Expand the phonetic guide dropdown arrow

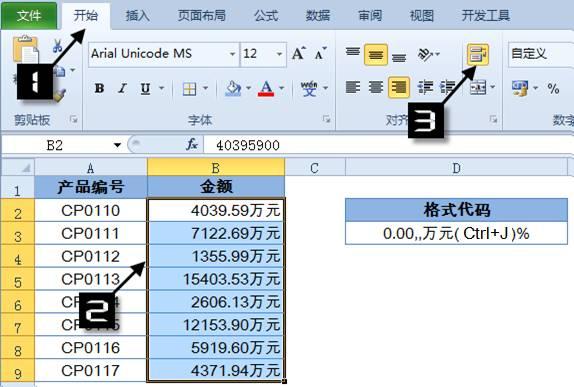tap(325, 89)
